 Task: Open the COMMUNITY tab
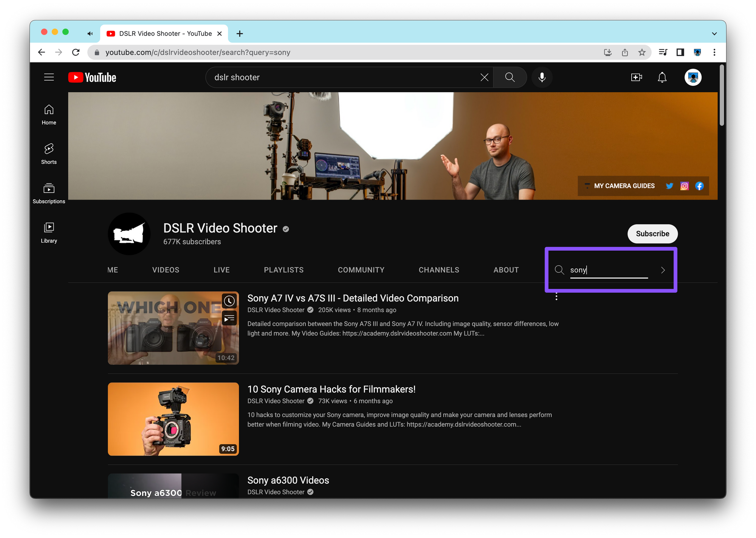click(361, 270)
